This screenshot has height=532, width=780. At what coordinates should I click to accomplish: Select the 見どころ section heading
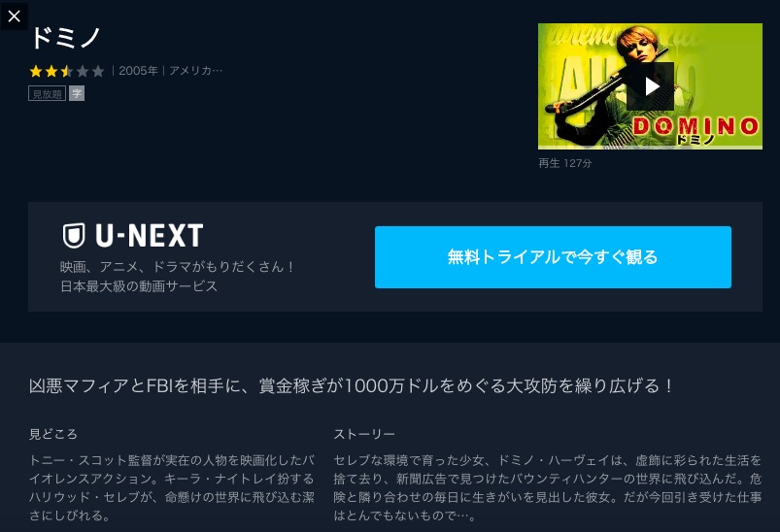pos(53,434)
